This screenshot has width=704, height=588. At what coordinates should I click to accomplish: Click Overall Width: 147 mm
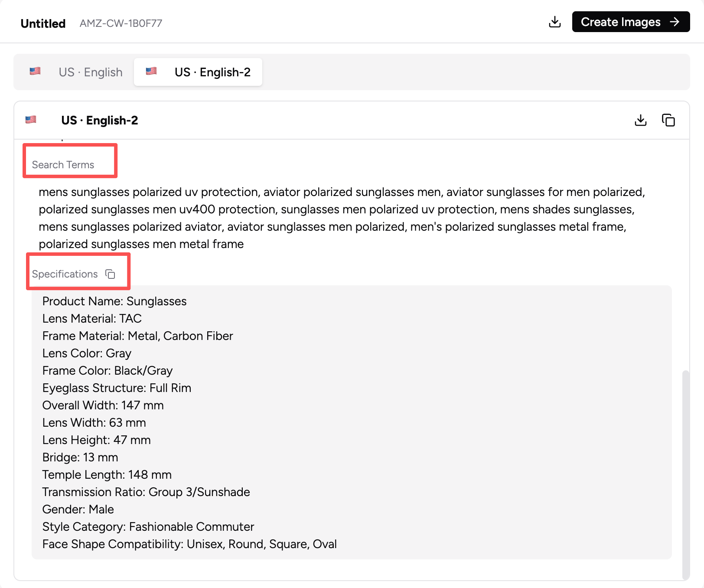(x=103, y=405)
